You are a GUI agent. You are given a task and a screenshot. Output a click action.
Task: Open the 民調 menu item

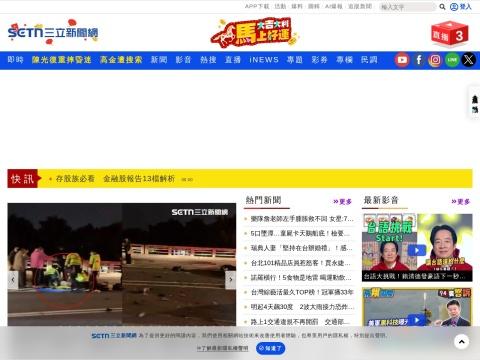pos(369,60)
